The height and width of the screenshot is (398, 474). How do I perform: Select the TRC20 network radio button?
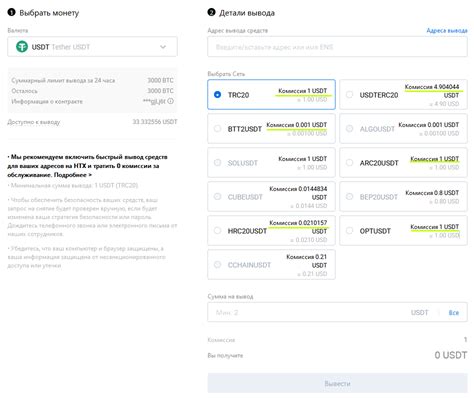click(x=217, y=95)
